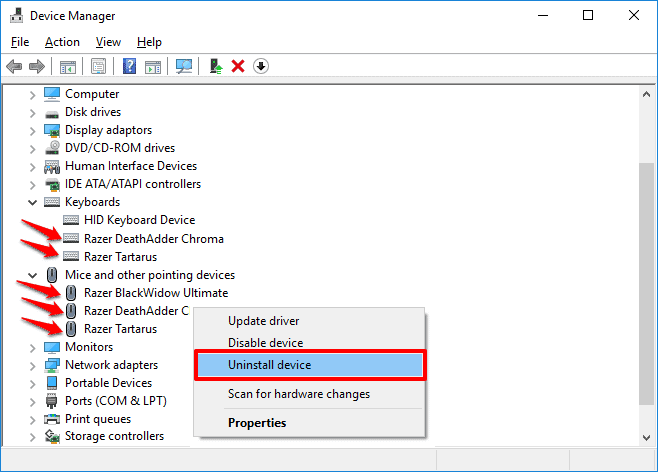The image size is (658, 472).
Task: Select HID Keyboard Device
Action: 139,220
